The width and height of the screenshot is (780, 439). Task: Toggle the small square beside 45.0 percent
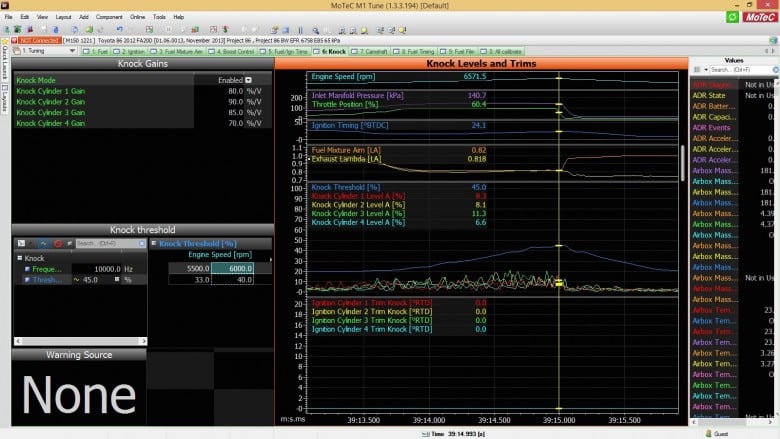pos(117,279)
